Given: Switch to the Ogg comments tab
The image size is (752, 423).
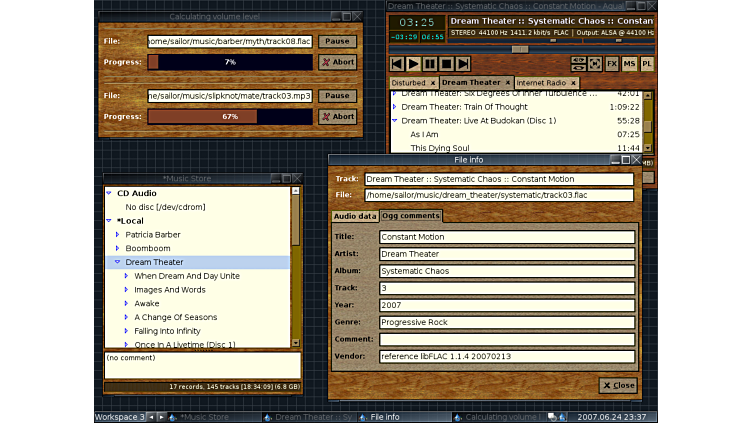Looking at the screenshot, I should coord(411,216).
